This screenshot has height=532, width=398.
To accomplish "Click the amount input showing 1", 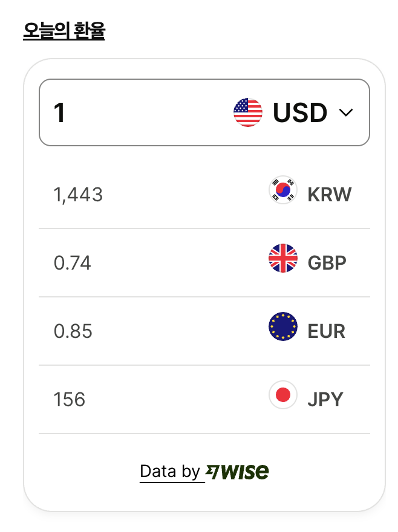I will click(x=121, y=112).
